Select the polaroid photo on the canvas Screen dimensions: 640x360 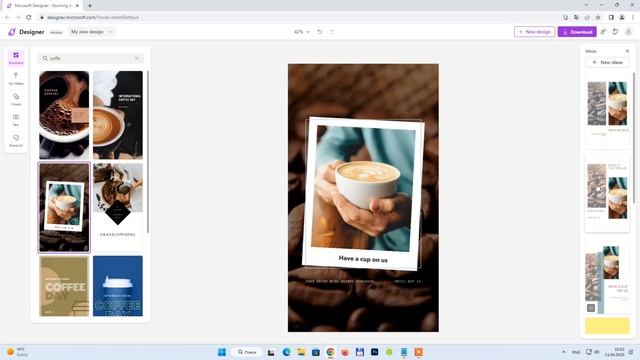(x=363, y=189)
